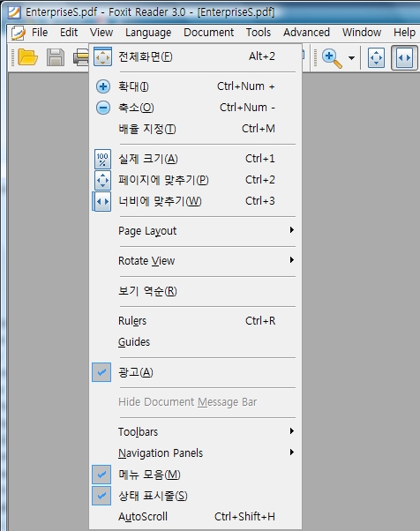420x531 pixels.
Task: Choose Guides from View menu
Action: pos(196,342)
